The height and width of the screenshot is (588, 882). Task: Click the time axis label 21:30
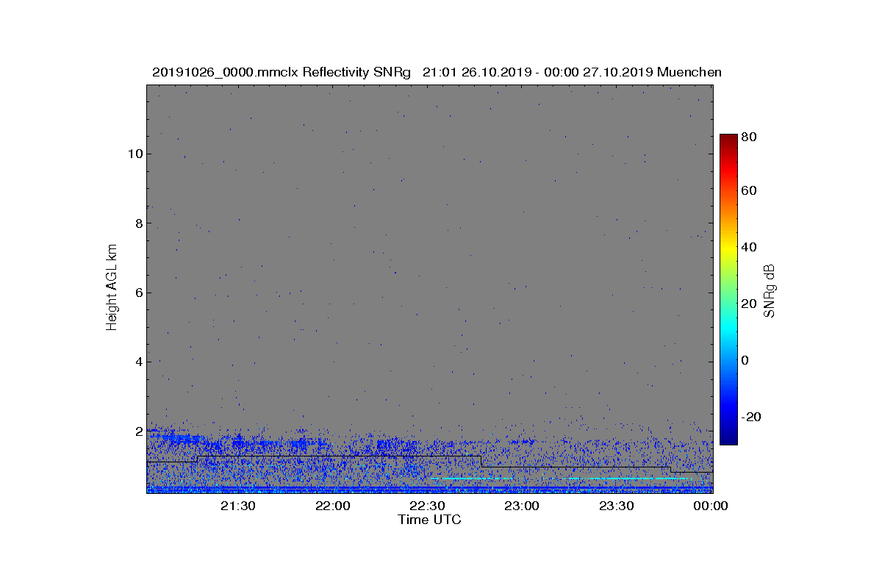[238, 506]
